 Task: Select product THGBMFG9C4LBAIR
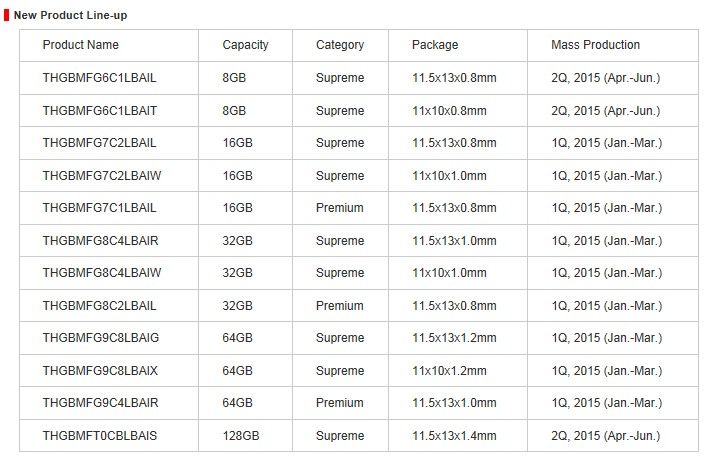(101, 403)
